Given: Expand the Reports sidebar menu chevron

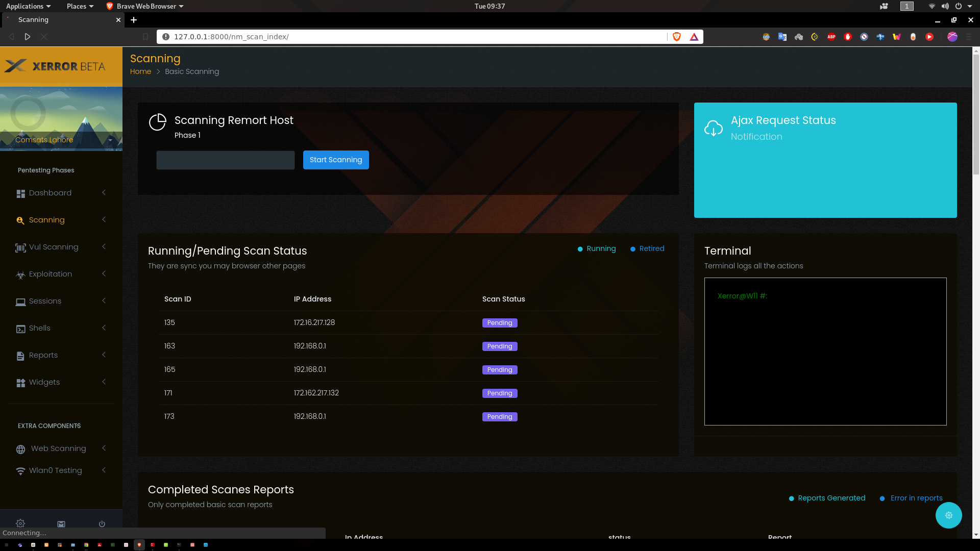Looking at the screenshot, I should [104, 355].
